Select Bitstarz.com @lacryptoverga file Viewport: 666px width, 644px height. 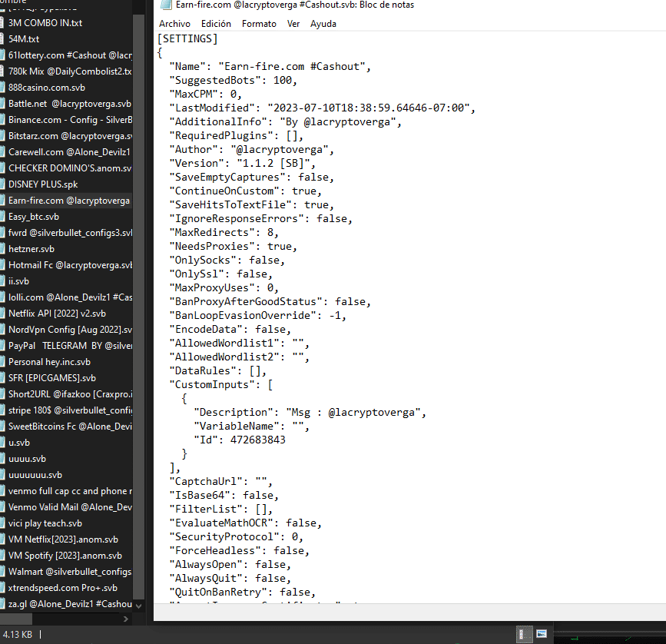coord(66,136)
